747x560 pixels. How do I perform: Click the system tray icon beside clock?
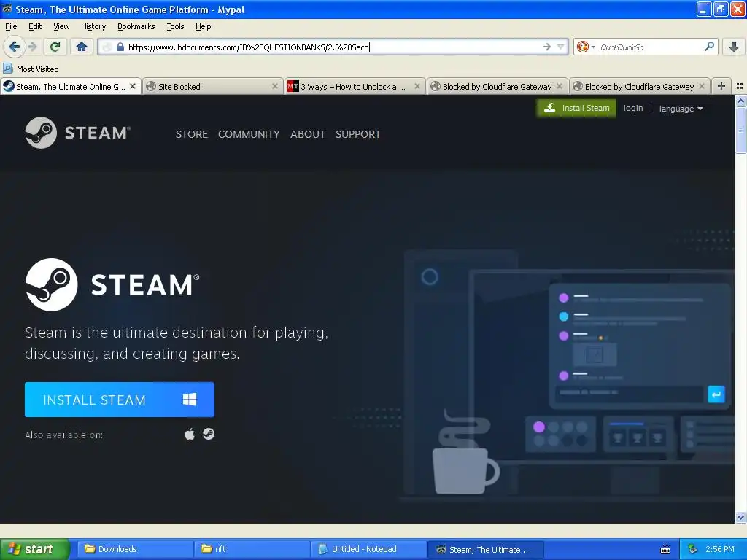tap(692, 550)
